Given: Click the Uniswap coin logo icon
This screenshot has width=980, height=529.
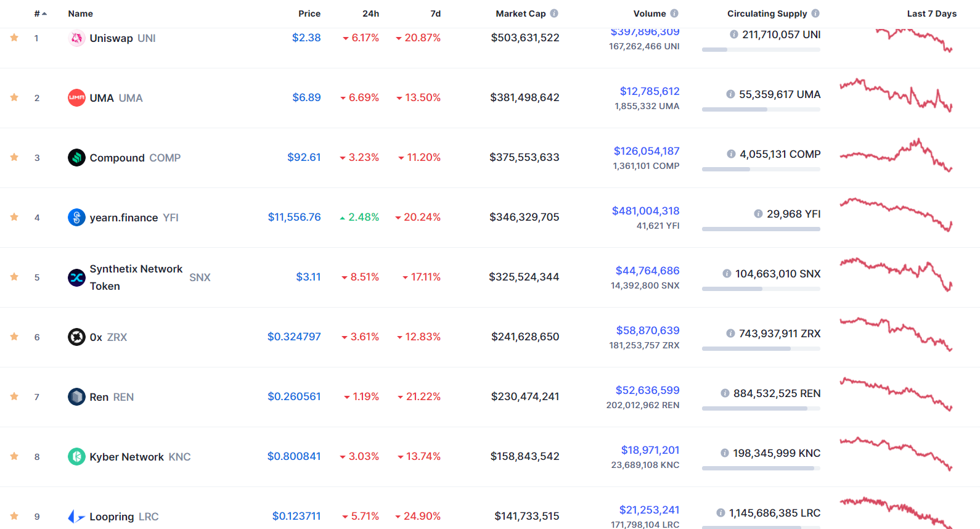Looking at the screenshot, I should coord(76,38).
